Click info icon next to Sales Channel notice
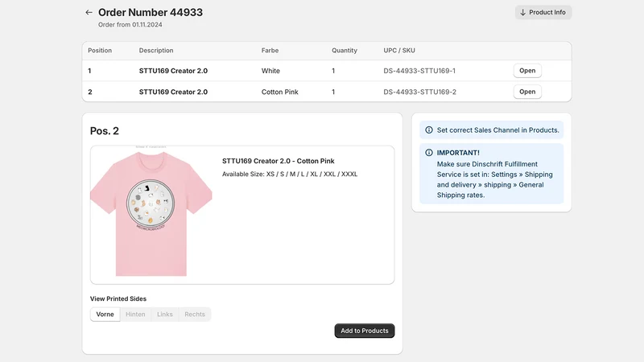Screen dimensions: 644x362 (429, 130)
